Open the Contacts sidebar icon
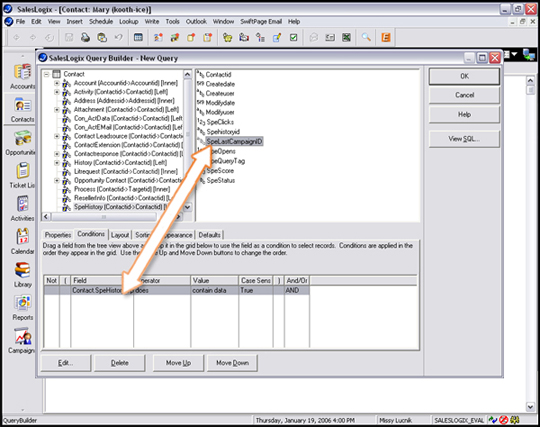This screenshot has height=427, width=540. [x=23, y=105]
